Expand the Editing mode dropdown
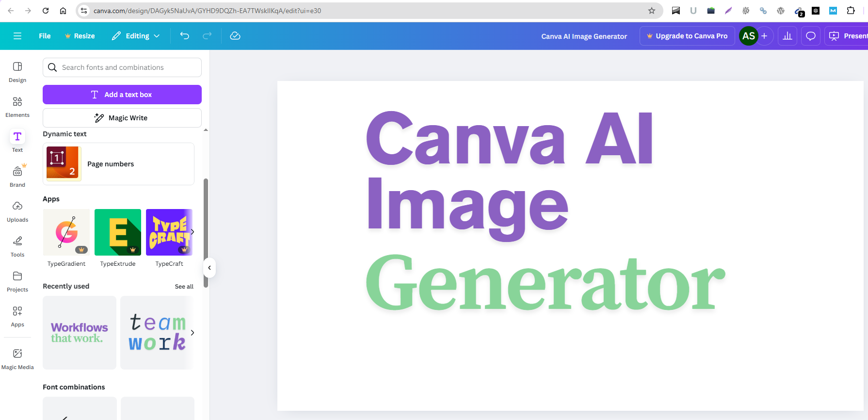This screenshot has width=868, height=420. point(136,36)
